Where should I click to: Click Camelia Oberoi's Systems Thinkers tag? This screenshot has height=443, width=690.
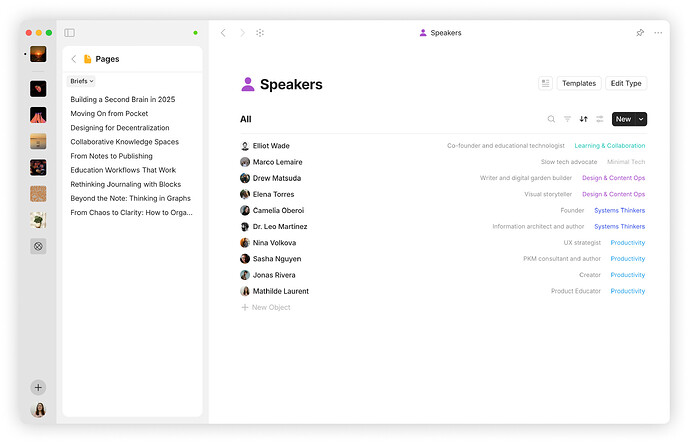[x=620, y=210]
